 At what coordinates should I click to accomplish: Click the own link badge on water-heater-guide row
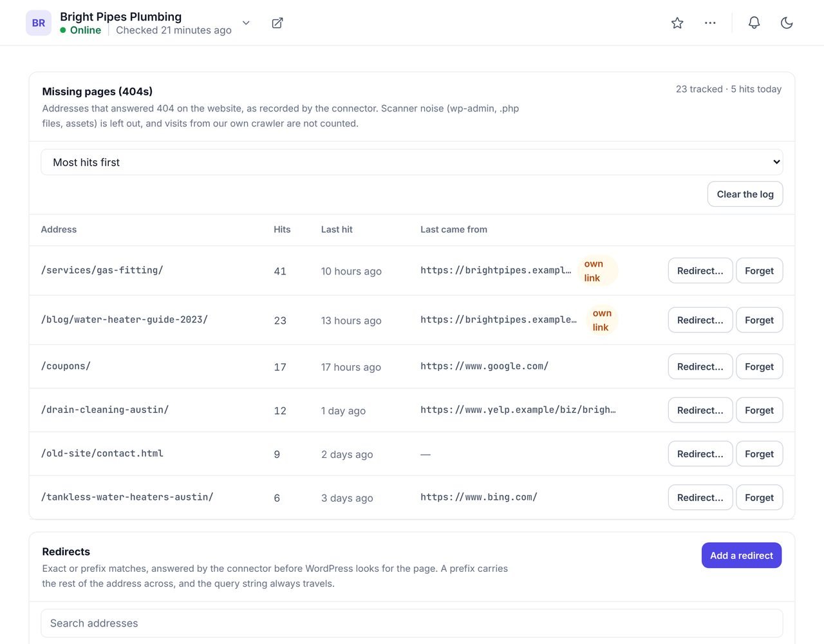click(x=603, y=320)
